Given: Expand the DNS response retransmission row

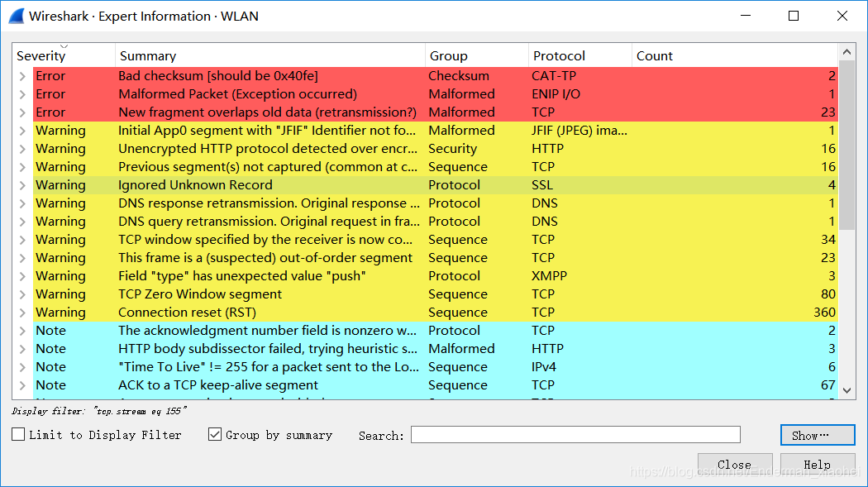Looking at the screenshot, I should (x=22, y=203).
